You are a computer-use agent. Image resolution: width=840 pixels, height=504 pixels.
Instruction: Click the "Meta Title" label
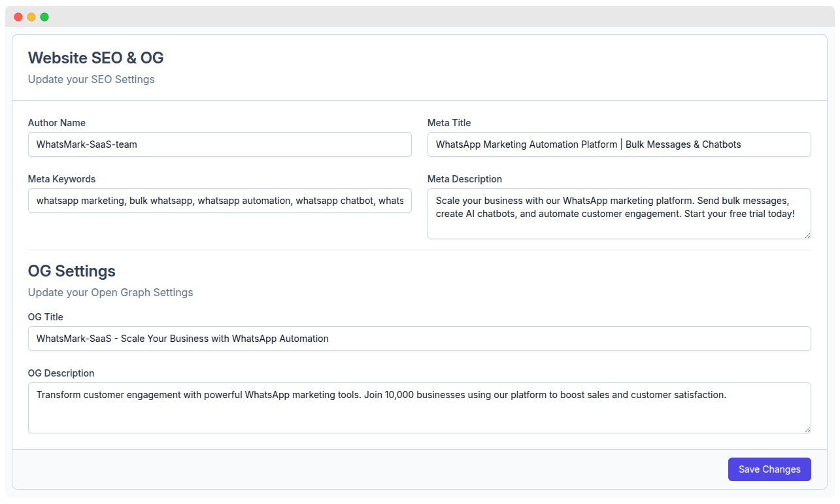coord(449,123)
